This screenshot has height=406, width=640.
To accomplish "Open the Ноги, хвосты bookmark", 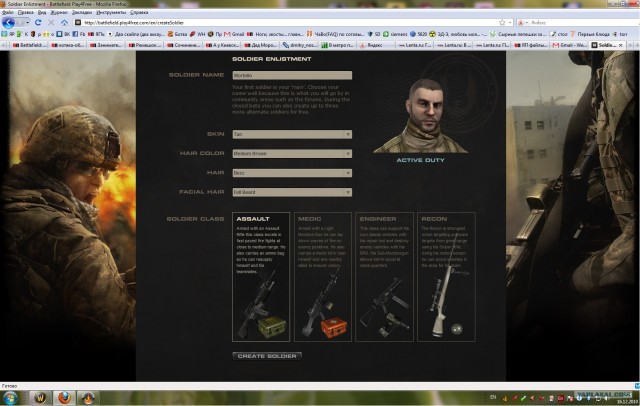I will coord(274,34).
